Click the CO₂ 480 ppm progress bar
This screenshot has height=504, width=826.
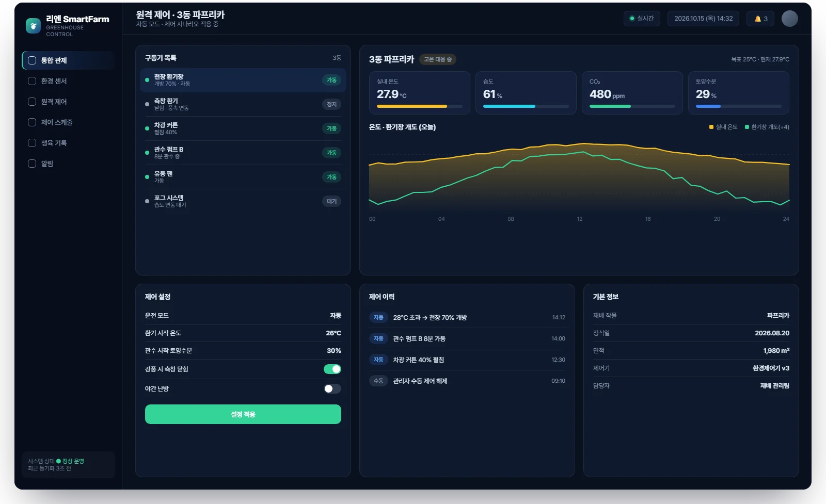pos(632,106)
